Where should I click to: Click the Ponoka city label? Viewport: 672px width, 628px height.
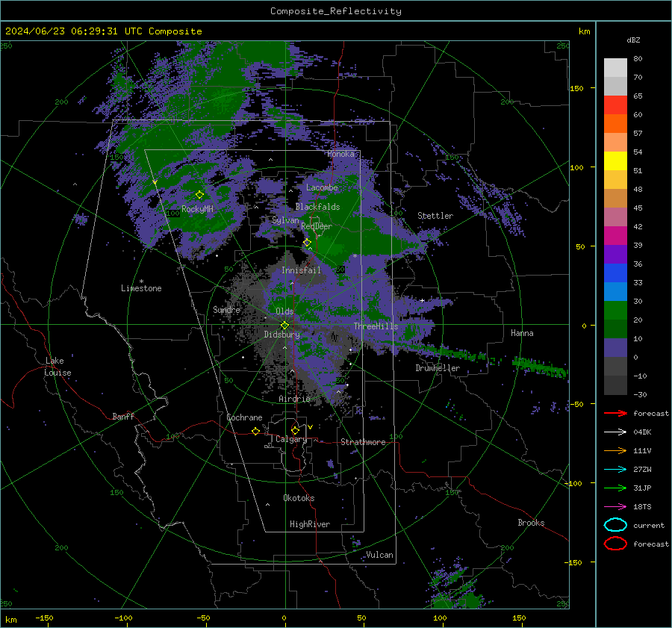coord(340,154)
